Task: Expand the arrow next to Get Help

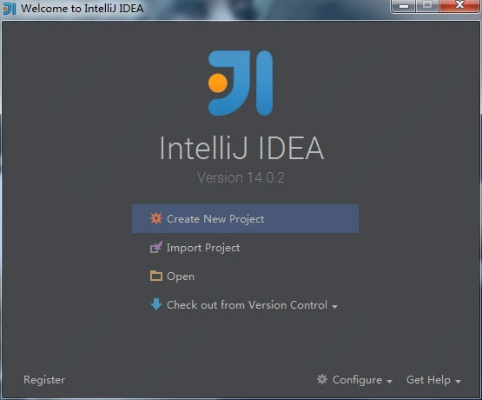Action: [x=458, y=381]
